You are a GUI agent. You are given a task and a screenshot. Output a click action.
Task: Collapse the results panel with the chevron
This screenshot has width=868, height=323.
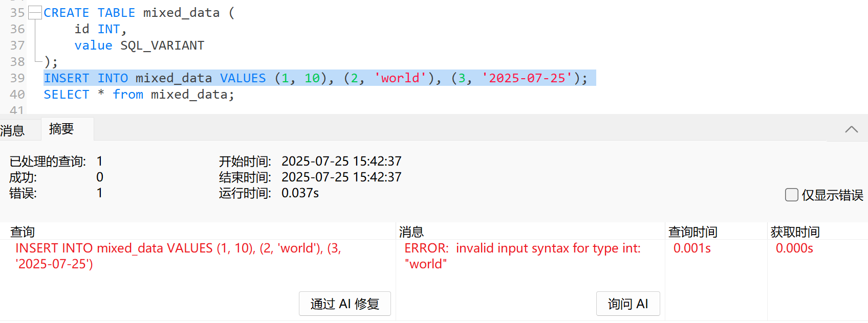851,129
